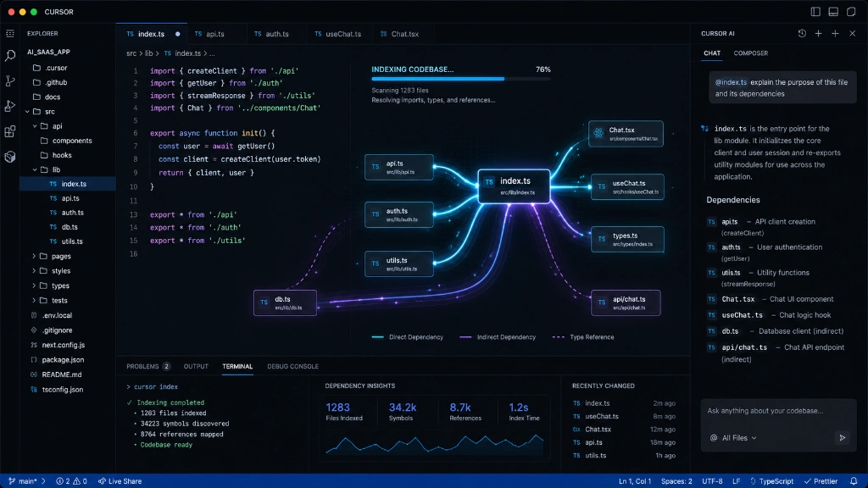
Task: Collapse the src folder
Action: pos(27,112)
